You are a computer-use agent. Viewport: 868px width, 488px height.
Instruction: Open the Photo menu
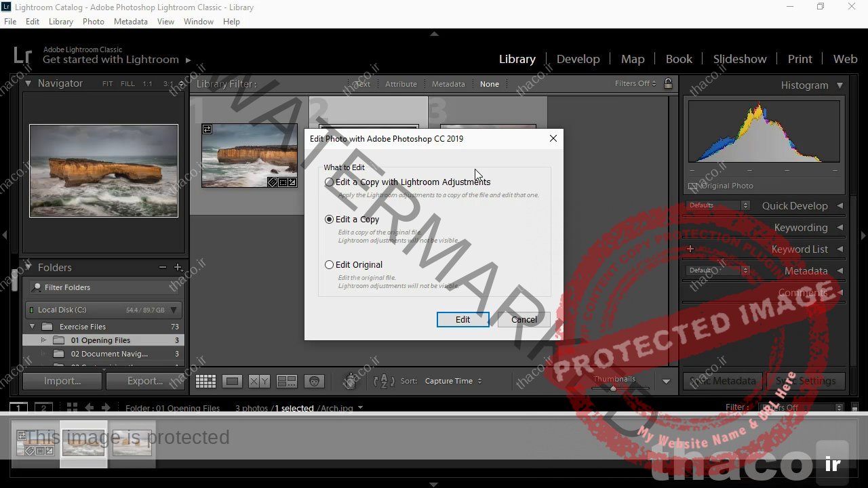point(94,22)
